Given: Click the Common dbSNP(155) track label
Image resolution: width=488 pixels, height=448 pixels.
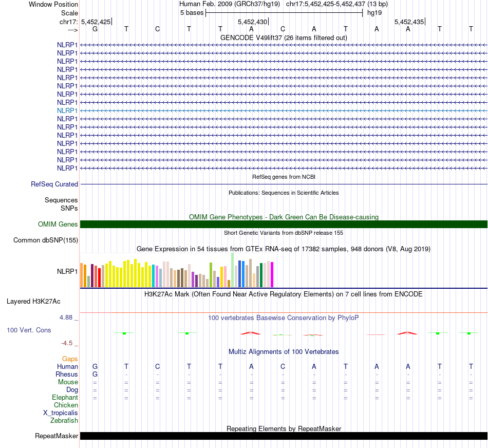Looking at the screenshot, I should point(45,240).
